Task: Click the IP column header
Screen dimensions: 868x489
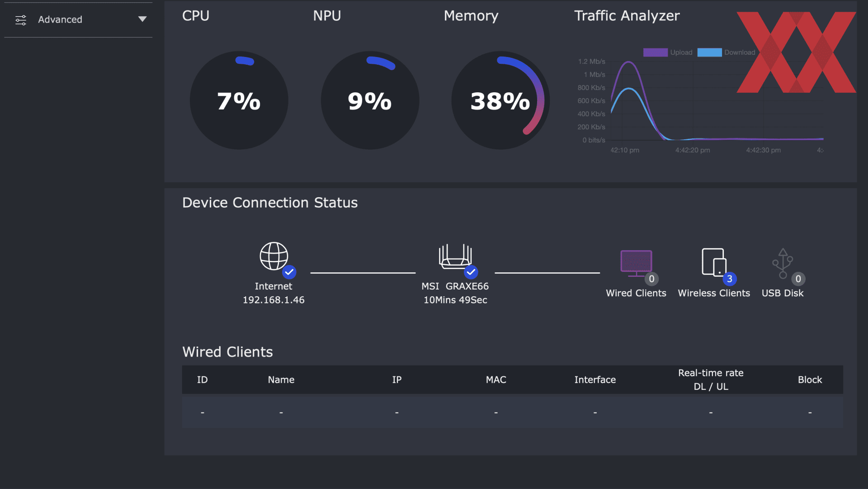Action: [x=396, y=380]
